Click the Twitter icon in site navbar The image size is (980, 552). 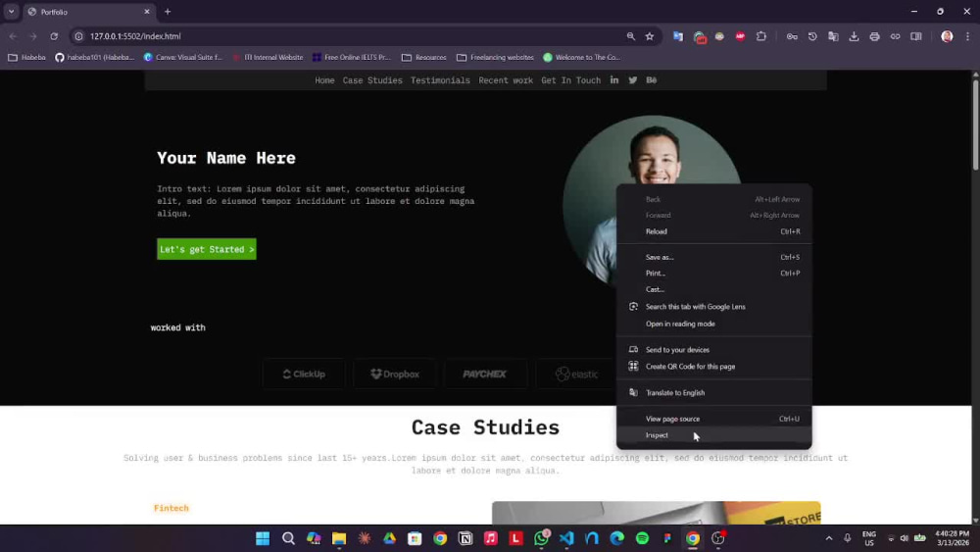click(x=632, y=80)
